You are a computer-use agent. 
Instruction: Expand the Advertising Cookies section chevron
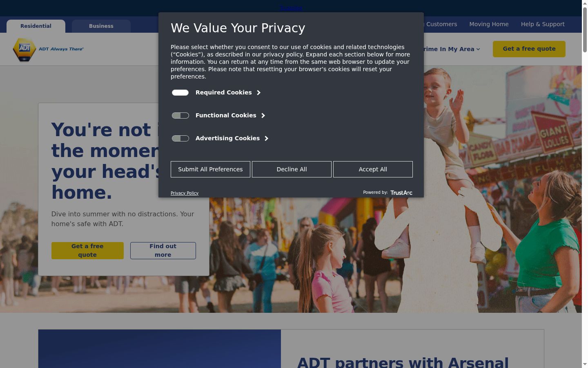click(x=266, y=138)
